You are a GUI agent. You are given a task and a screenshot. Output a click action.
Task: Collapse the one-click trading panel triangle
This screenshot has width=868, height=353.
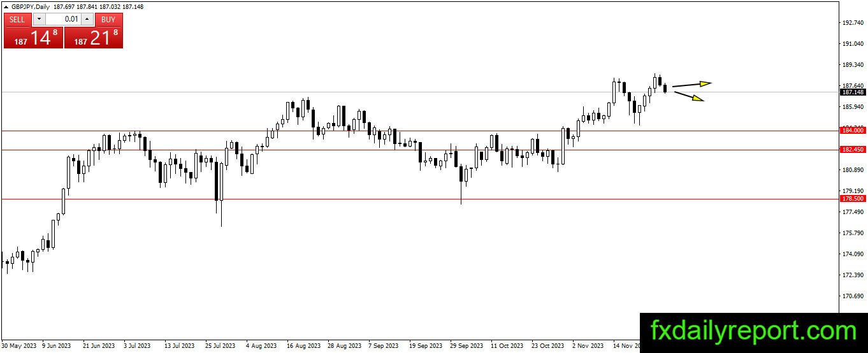click(6, 7)
